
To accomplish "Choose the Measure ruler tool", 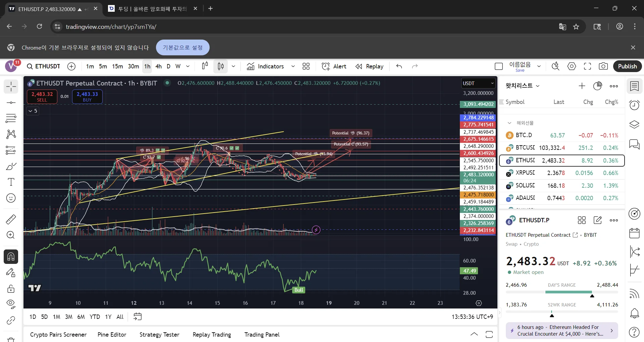I will [x=11, y=219].
